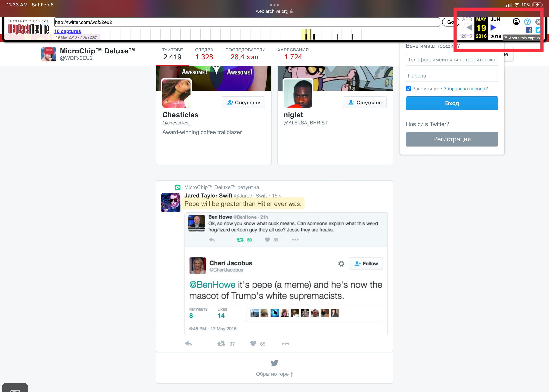The image size is (549, 392).
Task: Close the Wayback toolbar with X icon
Action: pos(538,22)
